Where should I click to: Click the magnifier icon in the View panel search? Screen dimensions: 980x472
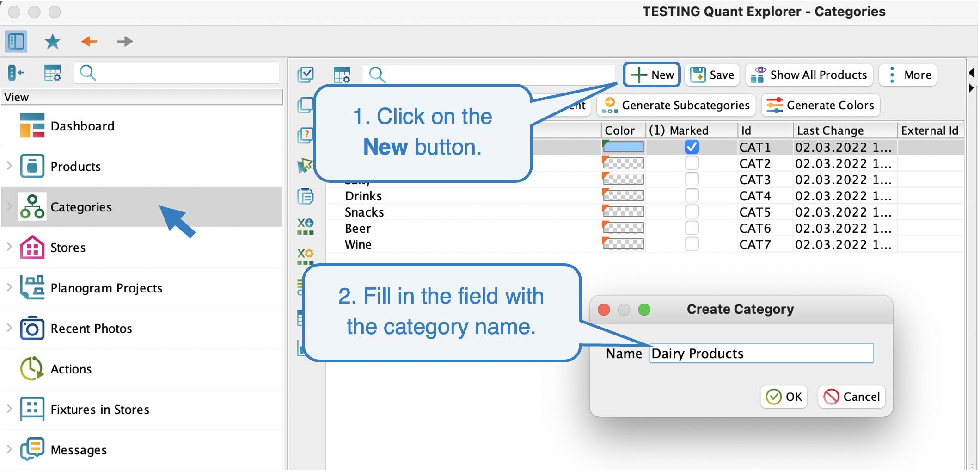coord(88,73)
